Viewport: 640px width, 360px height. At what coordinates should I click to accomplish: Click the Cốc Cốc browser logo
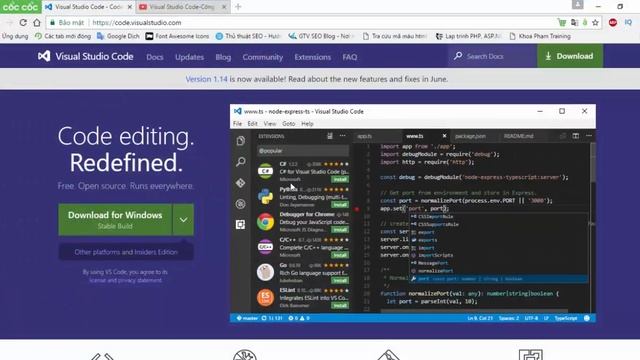pos(20,7)
